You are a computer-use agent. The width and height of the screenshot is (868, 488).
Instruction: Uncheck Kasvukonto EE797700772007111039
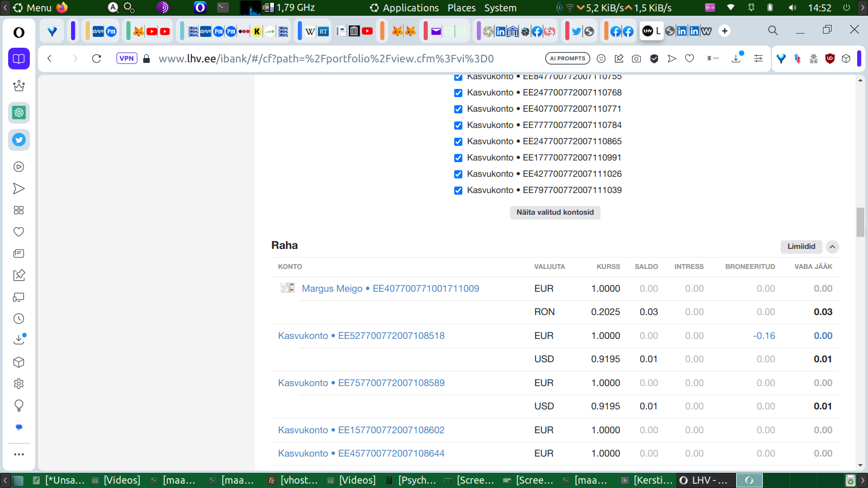pos(458,190)
